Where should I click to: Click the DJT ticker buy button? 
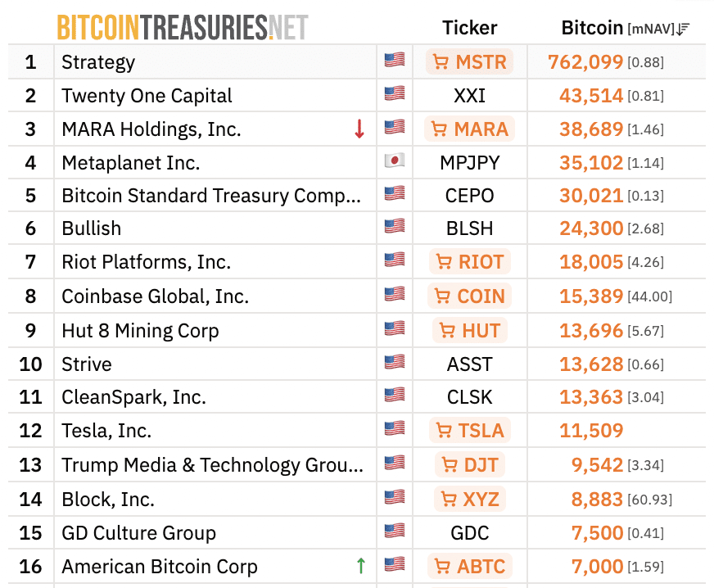point(470,465)
